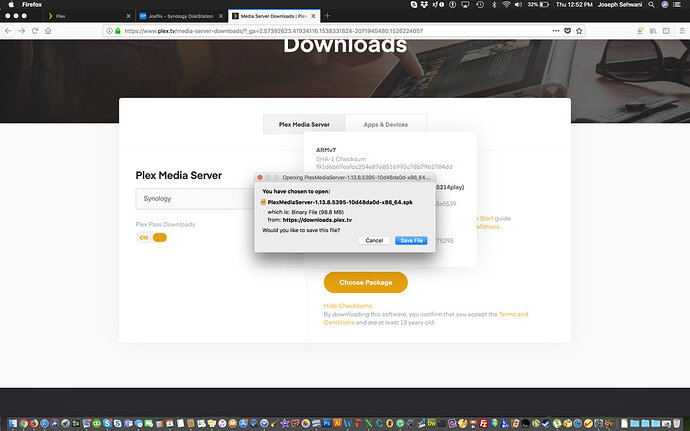Close the Media Server Downloads tab
Image resolution: width=690 pixels, height=431 pixels.
(x=313, y=16)
